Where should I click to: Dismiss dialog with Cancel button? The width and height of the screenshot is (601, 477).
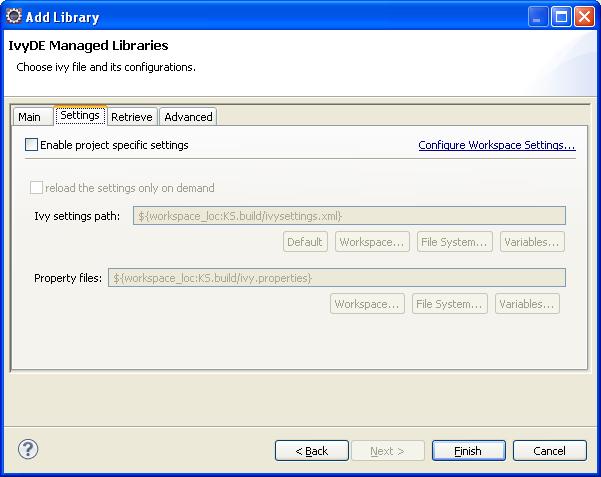(x=550, y=451)
